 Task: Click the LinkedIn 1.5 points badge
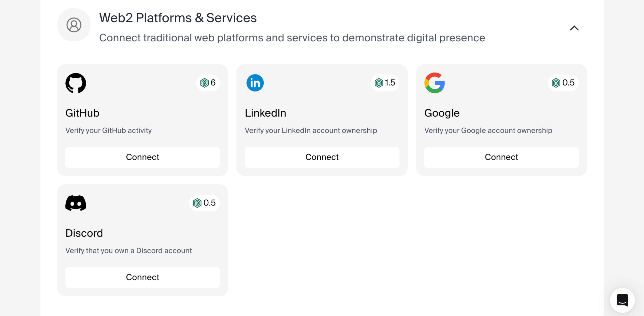[385, 83]
